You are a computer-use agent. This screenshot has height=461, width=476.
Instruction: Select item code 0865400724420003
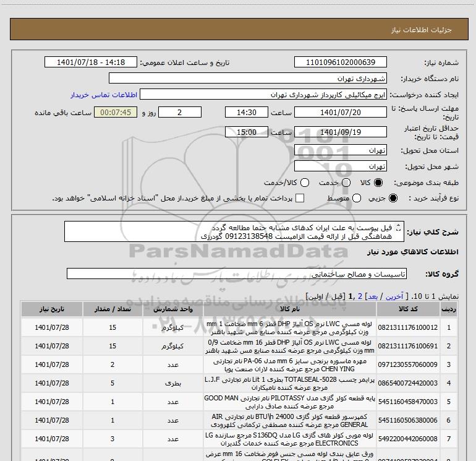point(408,383)
